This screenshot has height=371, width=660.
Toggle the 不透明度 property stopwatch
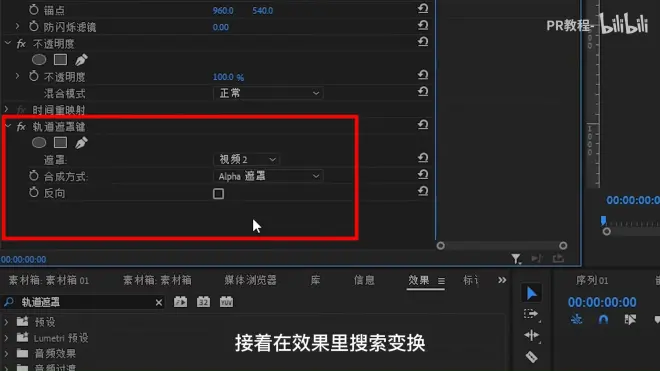click(34, 77)
